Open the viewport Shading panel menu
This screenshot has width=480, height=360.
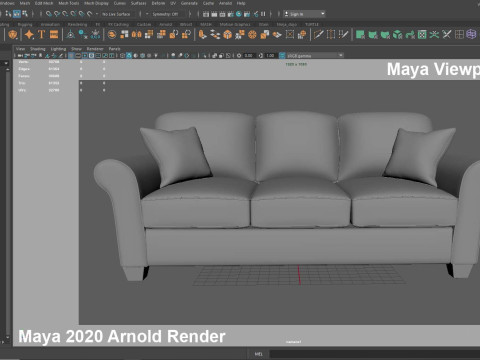(38, 49)
